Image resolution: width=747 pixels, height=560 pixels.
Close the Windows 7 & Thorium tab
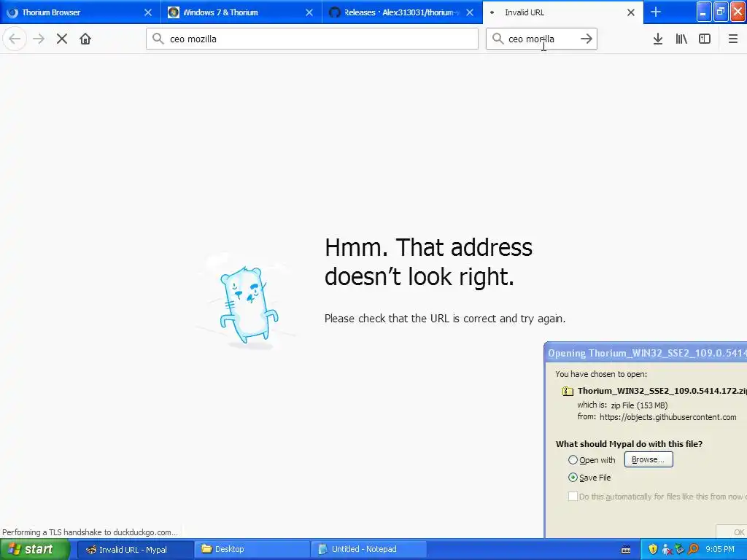tap(309, 12)
